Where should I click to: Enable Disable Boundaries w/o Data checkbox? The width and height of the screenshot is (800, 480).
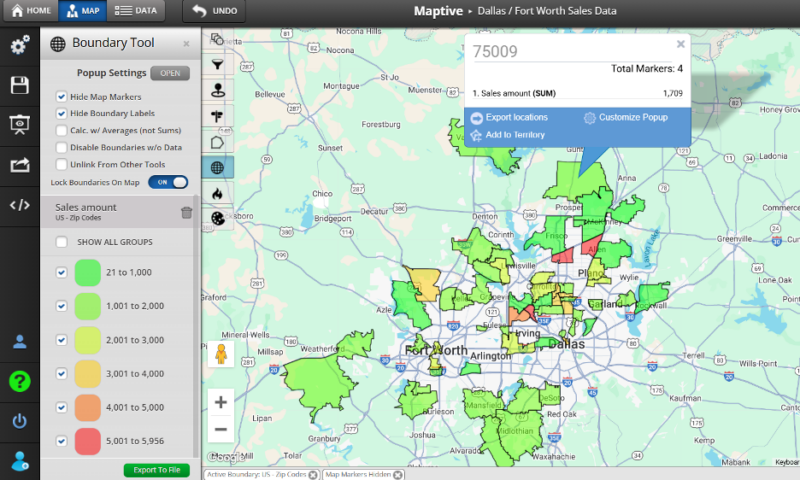pyautogui.click(x=61, y=147)
